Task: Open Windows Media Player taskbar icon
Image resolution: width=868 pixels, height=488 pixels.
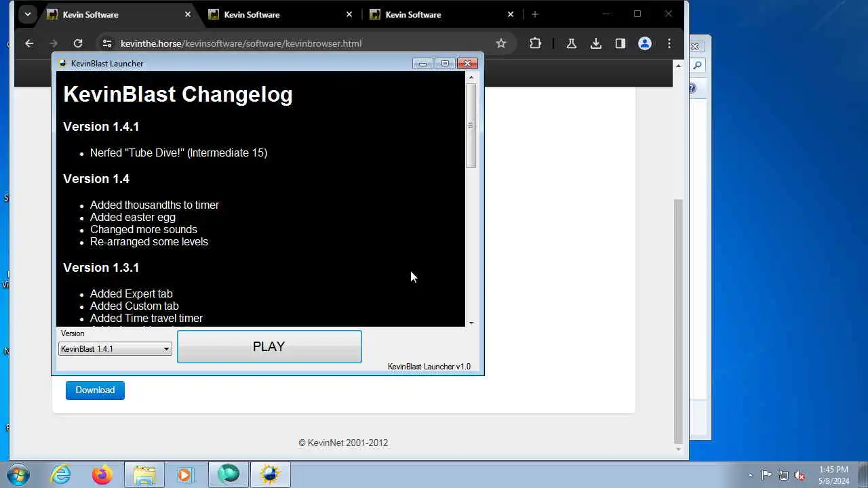Action: tap(185, 474)
